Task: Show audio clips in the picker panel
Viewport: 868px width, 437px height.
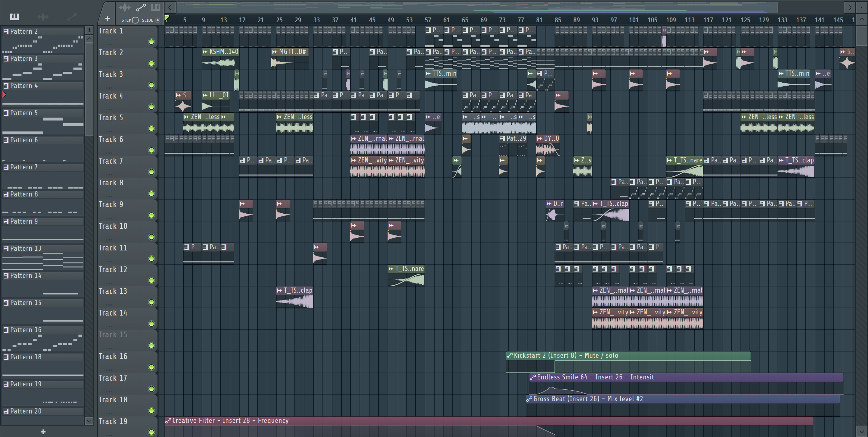Action: pos(43,16)
